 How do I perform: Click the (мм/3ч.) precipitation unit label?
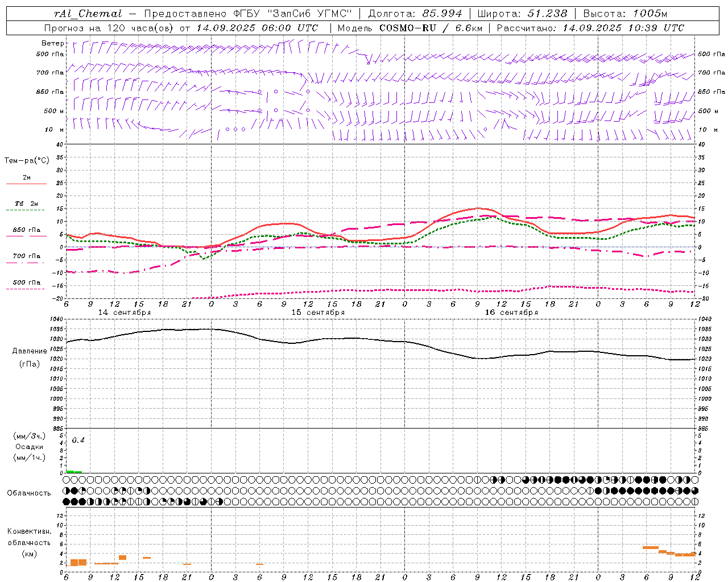pos(30,436)
